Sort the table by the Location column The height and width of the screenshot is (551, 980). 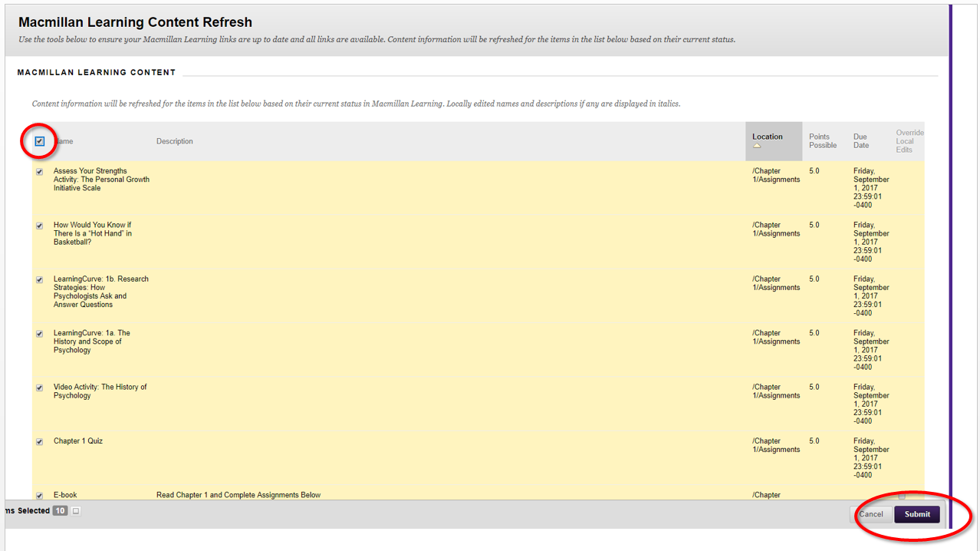pos(767,136)
